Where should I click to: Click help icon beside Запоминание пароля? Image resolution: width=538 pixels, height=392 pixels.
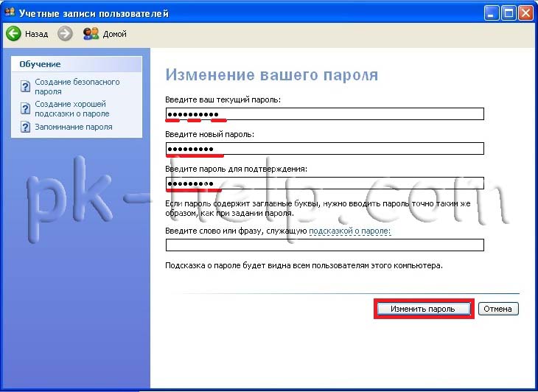[x=25, y=127]
